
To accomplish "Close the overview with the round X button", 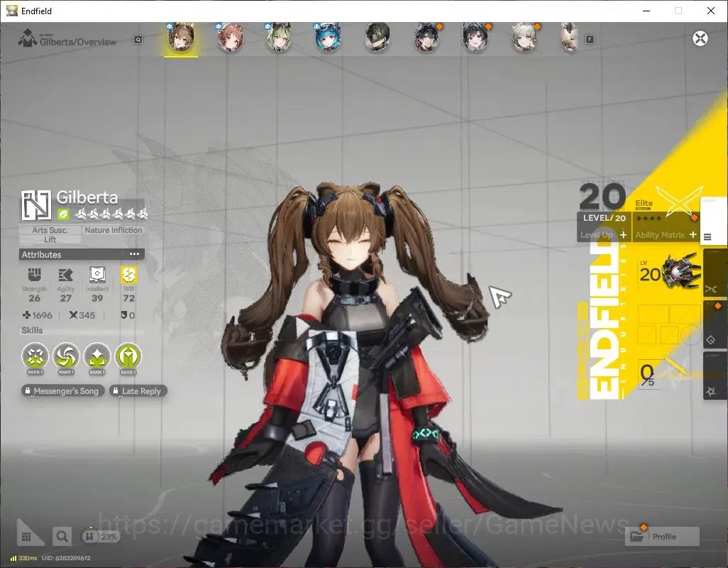I will click(x=700, y=38).
